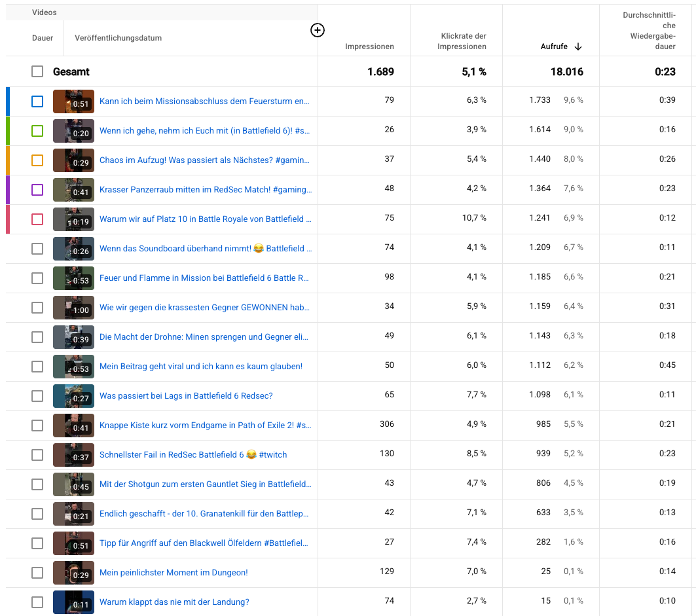Click the plus icon to add a filter
696x616 pixels.
[x=318, y=30]
